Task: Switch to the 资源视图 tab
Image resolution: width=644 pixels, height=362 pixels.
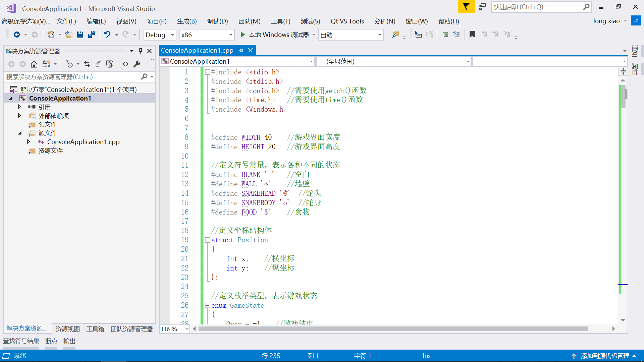Action: (67, 329)
